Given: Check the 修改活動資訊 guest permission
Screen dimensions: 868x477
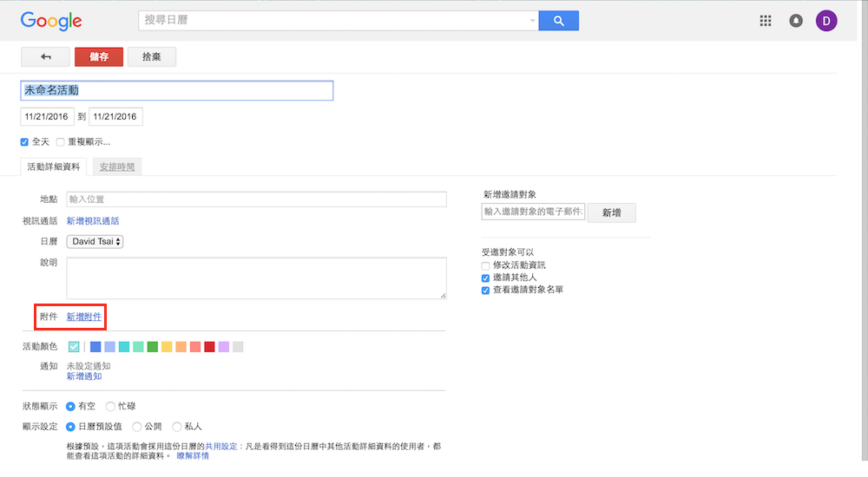Looking at the screenshot, I should coord(486,265).
